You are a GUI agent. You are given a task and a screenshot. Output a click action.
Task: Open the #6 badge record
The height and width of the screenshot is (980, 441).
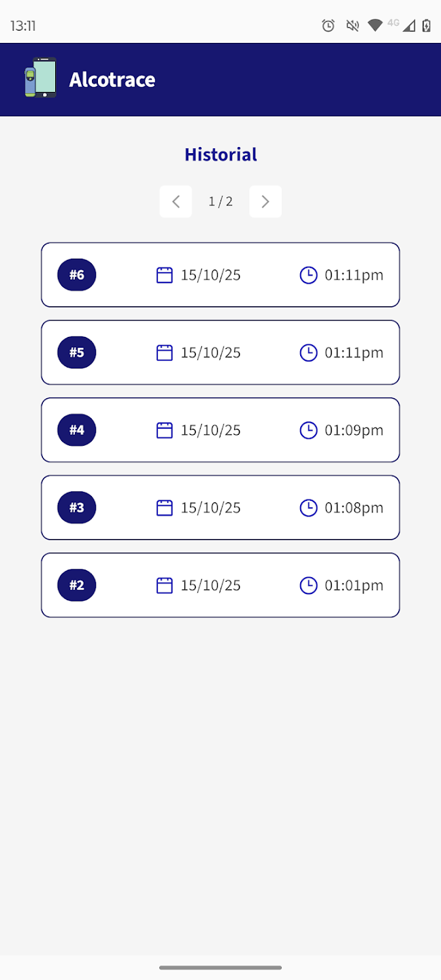point(77,275)
